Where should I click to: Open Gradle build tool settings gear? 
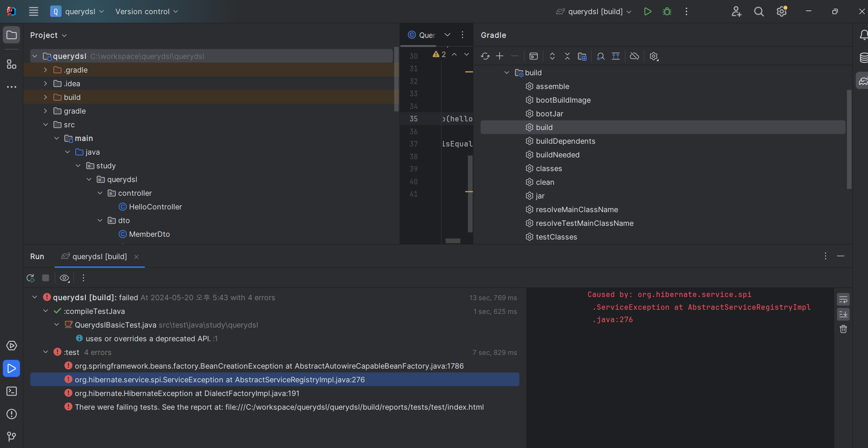[x=654, y=56]
